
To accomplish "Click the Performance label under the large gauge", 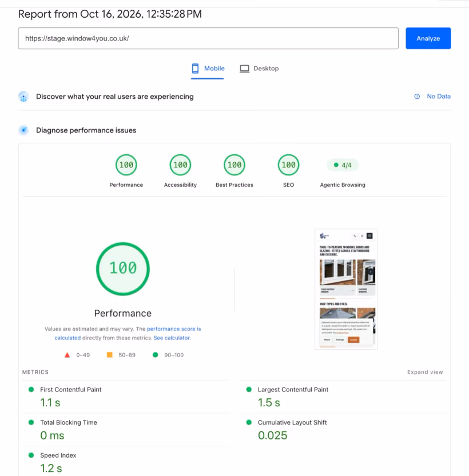I will [123, 313].
